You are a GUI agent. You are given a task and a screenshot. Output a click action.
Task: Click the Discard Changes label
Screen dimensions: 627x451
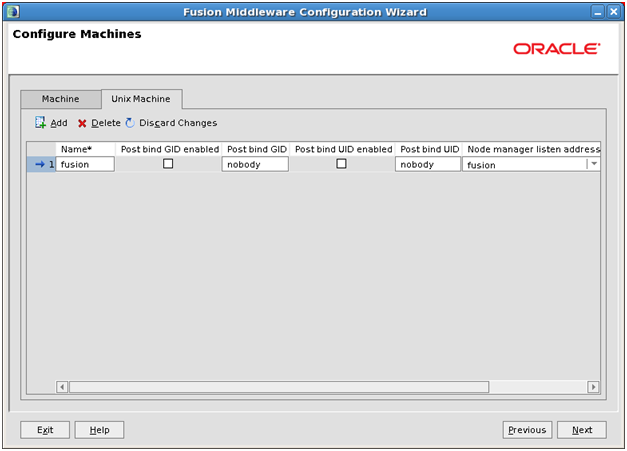[x=178, y=123]
